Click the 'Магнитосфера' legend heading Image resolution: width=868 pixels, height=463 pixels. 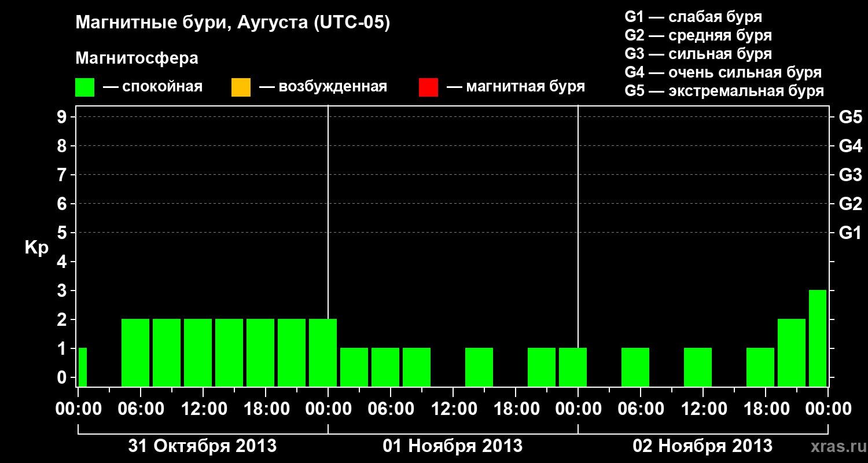tap(137, 58)
